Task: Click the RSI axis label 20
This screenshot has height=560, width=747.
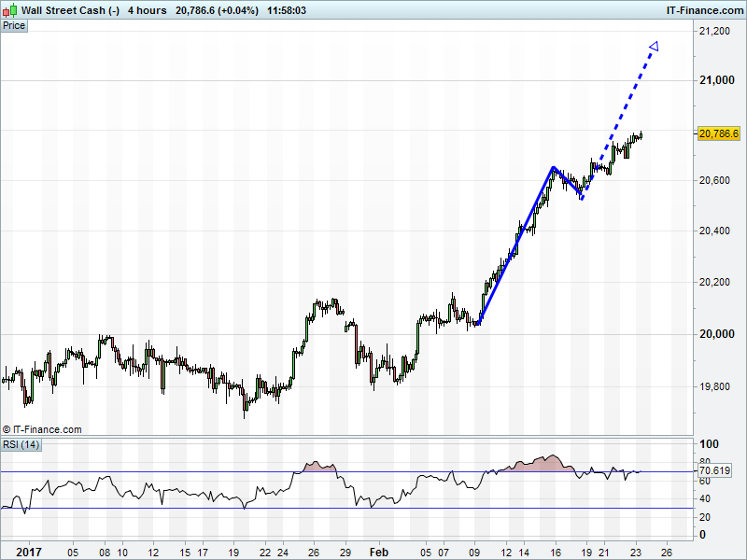Action: [705, 517]
